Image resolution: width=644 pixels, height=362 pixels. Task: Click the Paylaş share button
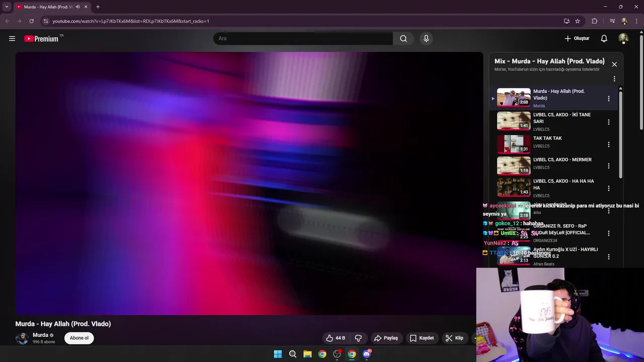coord(386,338)
